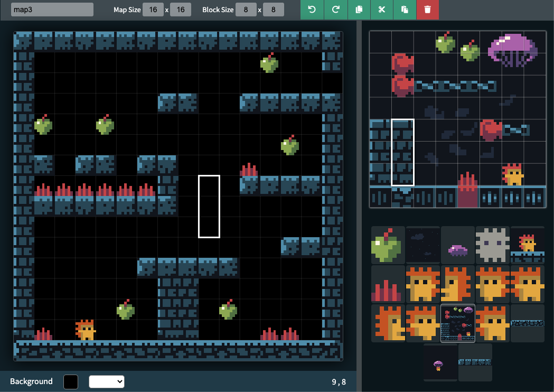Screen dimensions: 554x392
Task: Delete the selected block using the trash icon
Action: [428, 10]
